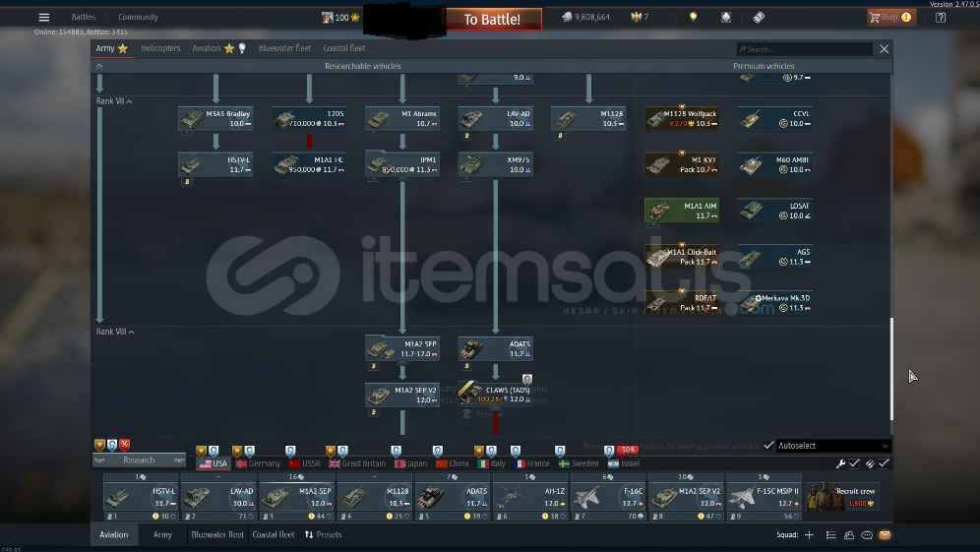
Task: Select the T20S vehicle card
Action: tap(309, 119)
